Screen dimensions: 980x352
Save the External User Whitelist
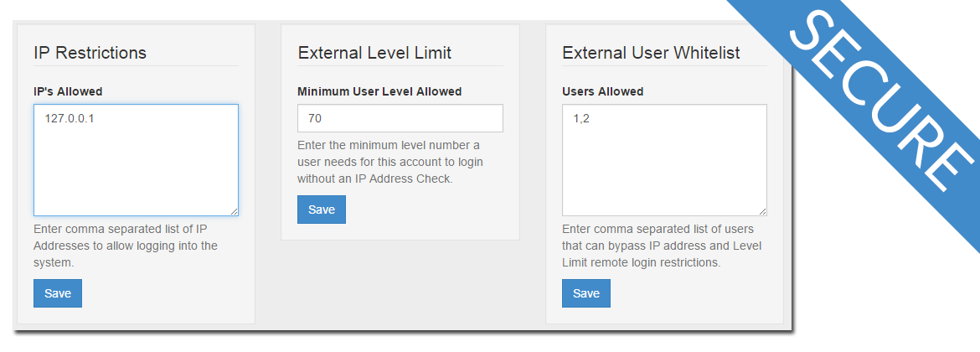pyautogui.click(x=586, y=293)
